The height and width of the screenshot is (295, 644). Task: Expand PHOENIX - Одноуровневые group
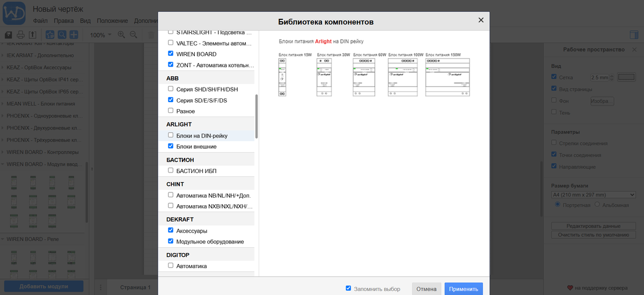click(43, 116)
